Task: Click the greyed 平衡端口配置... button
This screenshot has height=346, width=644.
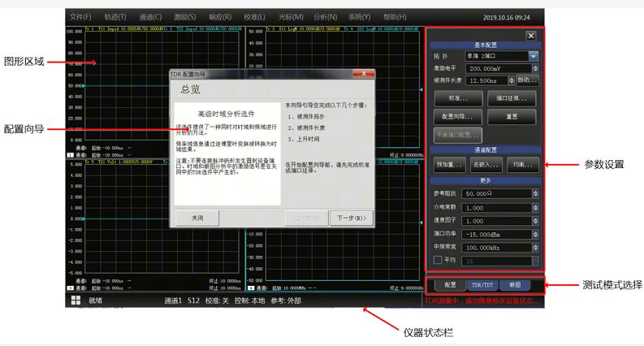Action: [x=457, y=135]
